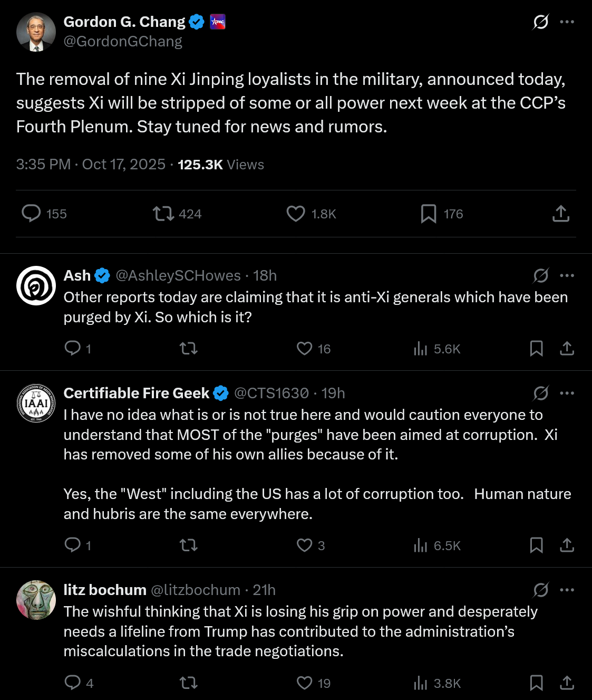View analytics on Ash's reply showing 5.6K
Image resolution: width=592 pixels, height=700 pixels.
coord(421,349)
